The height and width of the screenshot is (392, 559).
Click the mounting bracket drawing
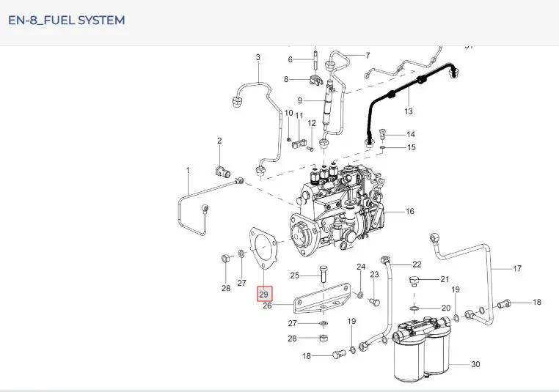pos(322,298)
